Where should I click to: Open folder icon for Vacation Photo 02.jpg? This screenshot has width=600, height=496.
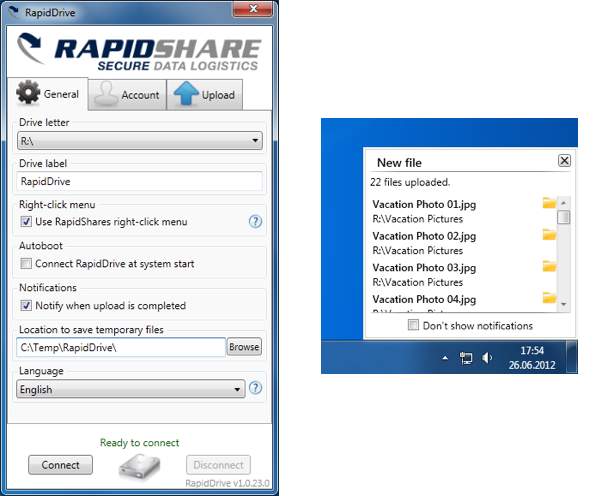549,234
